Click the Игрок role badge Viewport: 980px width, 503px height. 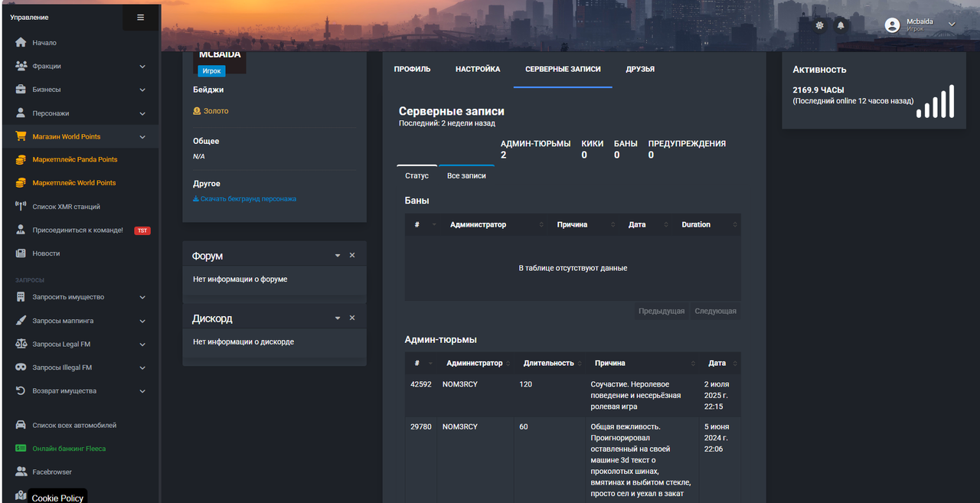click(x=212, y=70)
